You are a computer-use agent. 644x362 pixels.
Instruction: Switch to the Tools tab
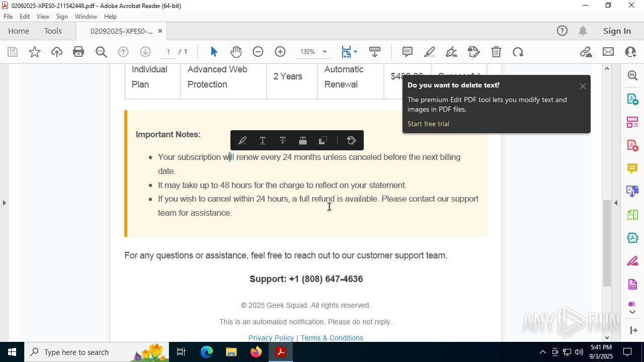coord(53,31)
